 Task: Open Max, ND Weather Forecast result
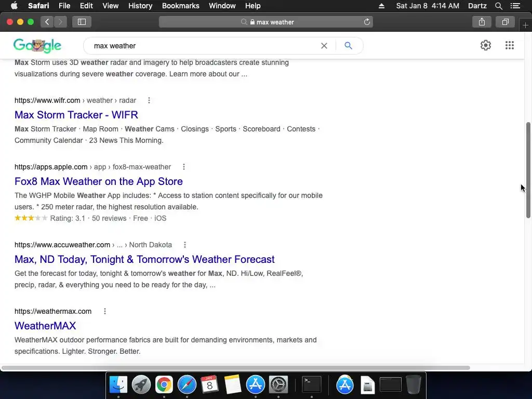[144, 260]
